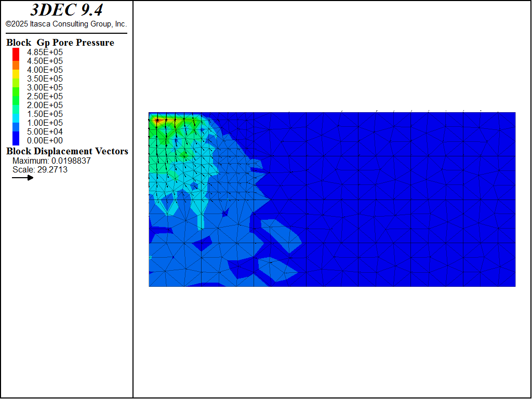
Task: Select the orange 4.50E+05 legend swatch
Action: [16, 65]
